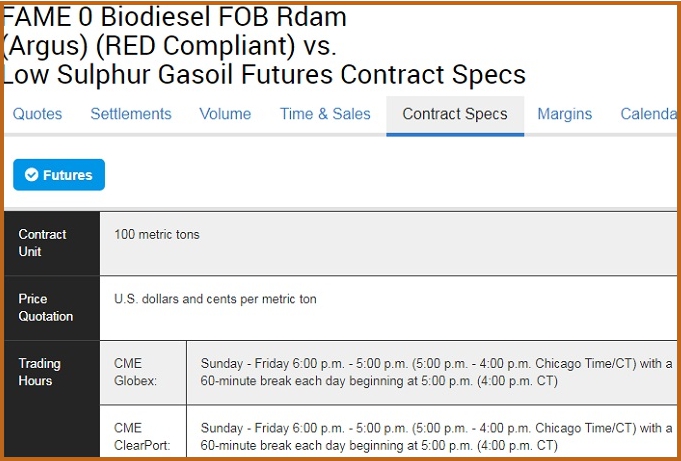Open the Time & Sales tab
681x461 pixels.
(x=325, y=114)
